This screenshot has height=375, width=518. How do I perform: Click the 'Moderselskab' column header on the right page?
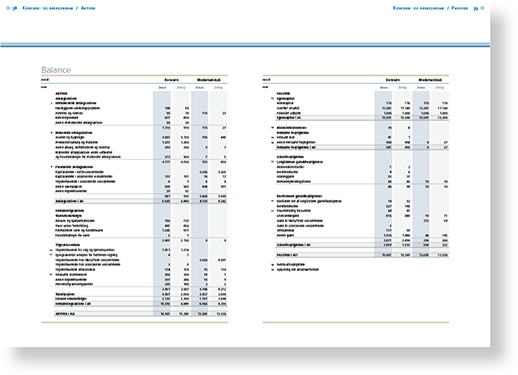[430, 80]
